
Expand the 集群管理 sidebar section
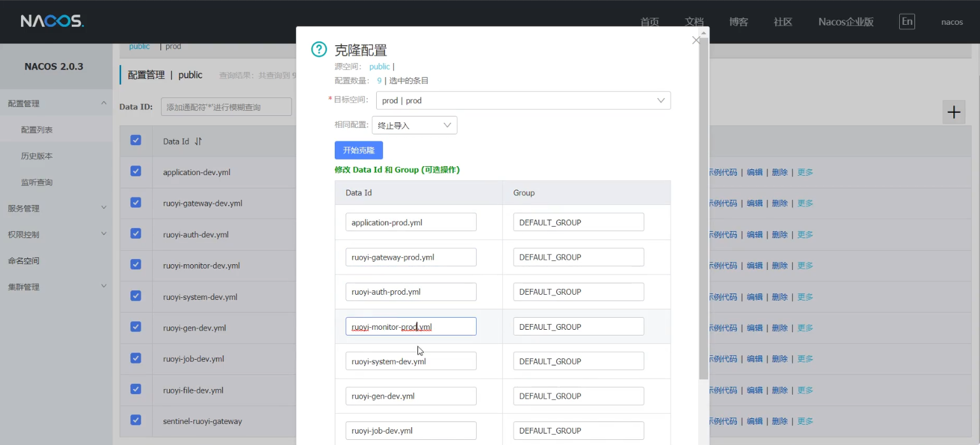coord(56,286)
